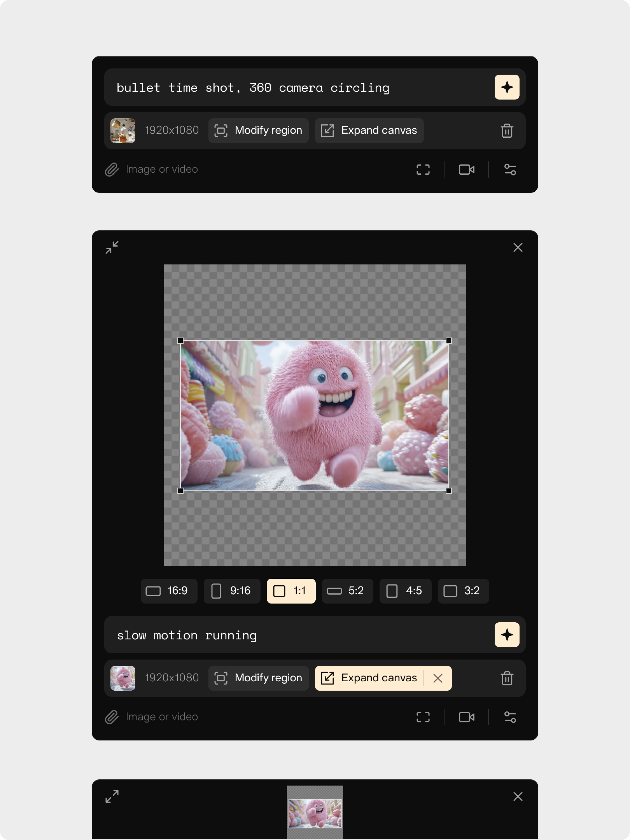Click 1920x1080 size label in bullet time card
This screenshot has width=630, height=840.
tap(172, 130)
